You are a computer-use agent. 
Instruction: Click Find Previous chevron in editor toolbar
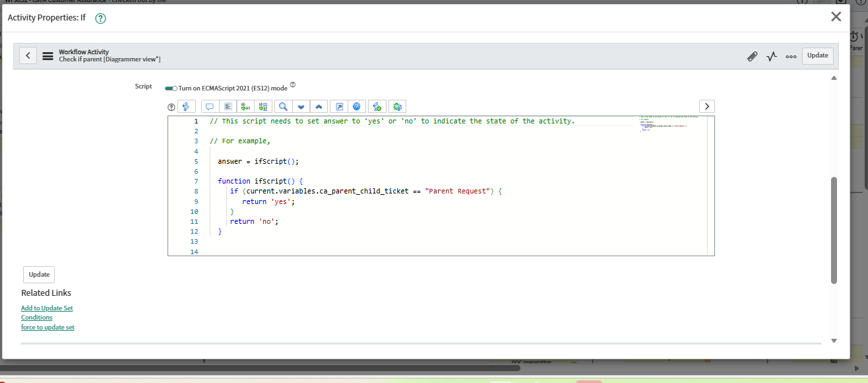319,106
